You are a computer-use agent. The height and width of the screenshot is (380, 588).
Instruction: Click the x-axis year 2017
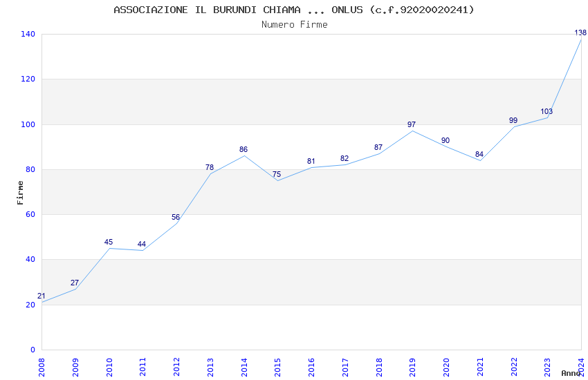click(345, 367)
